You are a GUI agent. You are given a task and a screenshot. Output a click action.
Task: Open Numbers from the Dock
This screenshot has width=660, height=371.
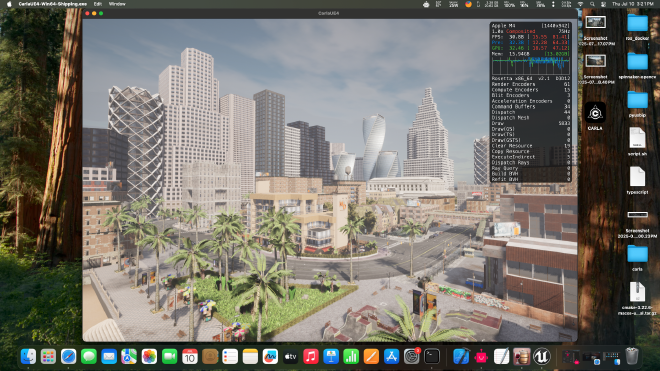click(x=351, y=357)
